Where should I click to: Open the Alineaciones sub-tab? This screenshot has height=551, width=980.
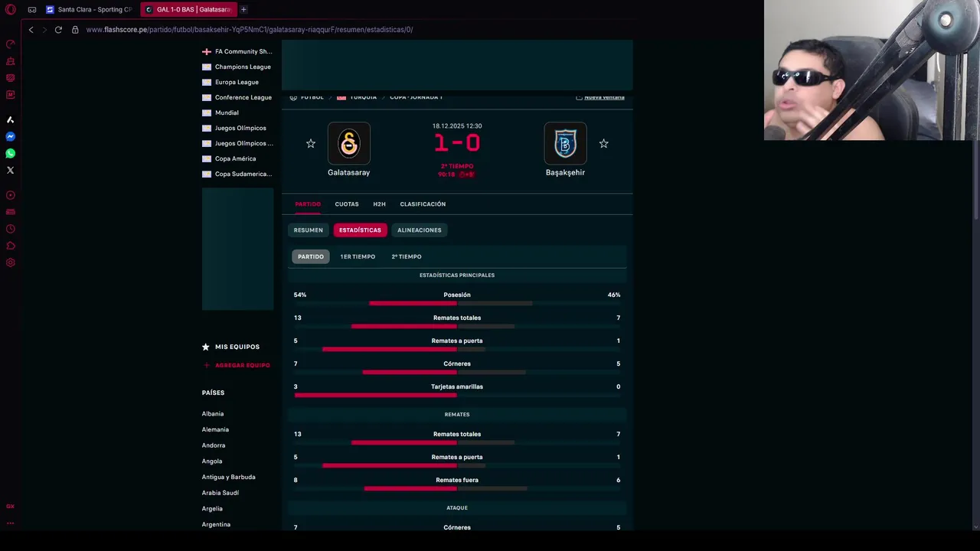click(420, 230)
